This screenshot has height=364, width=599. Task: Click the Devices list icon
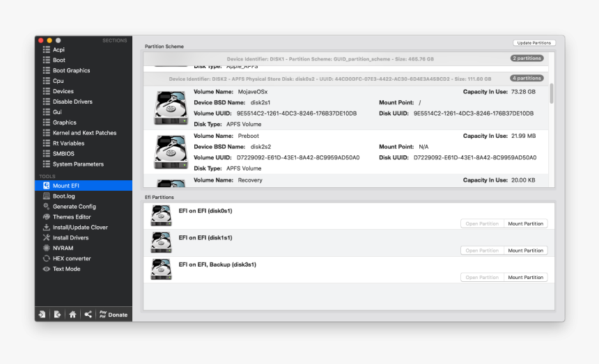[x=46, y=91]
